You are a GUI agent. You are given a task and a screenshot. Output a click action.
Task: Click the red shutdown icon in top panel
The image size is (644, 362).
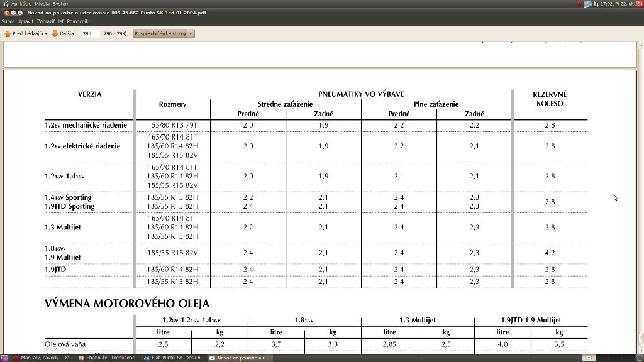pyautogui.click(x=640, y=4)
